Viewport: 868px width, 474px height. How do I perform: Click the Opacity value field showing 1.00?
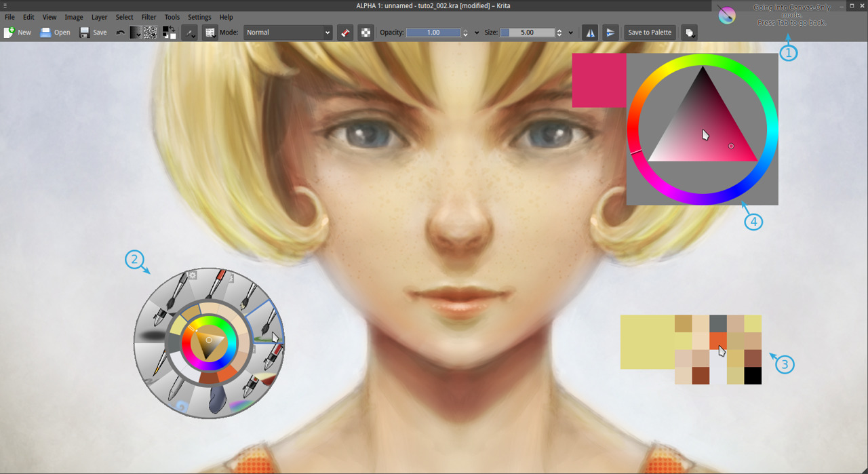433,33
